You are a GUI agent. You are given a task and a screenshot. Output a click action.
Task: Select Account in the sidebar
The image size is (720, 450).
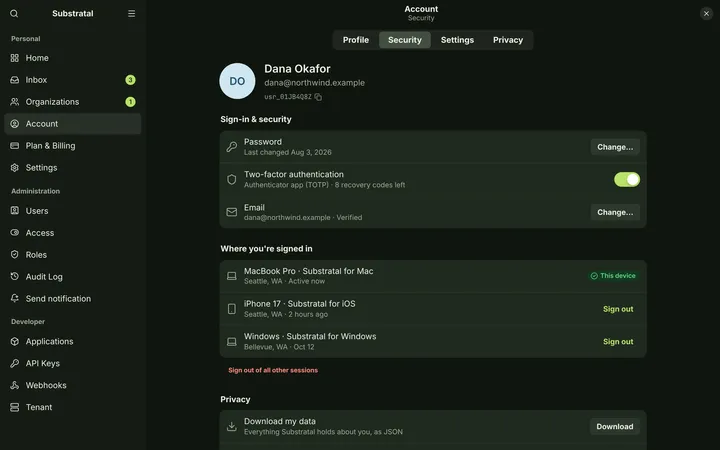[x=73, y=124]
